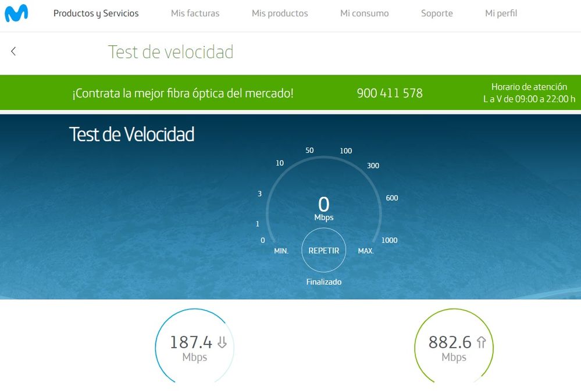Open the Soporte section
This screenshot has height=392, width=581.
point(436,13)
